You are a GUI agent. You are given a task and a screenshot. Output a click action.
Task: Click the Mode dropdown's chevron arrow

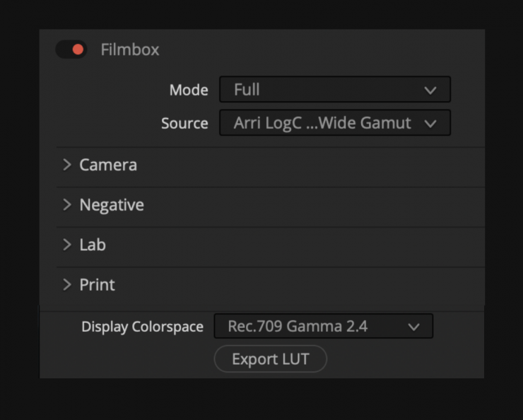[x=430, y=91]
